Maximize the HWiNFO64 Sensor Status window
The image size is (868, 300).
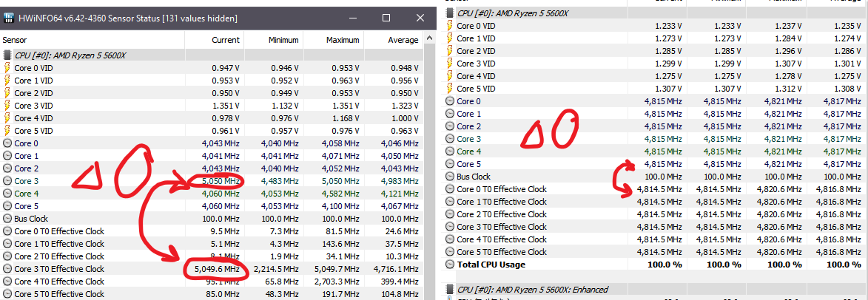point(386,18)
